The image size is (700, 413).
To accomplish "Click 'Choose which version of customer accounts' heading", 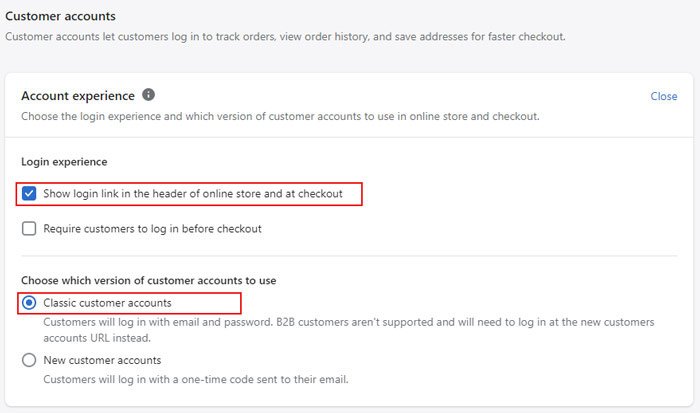I will tap(149, 280).
